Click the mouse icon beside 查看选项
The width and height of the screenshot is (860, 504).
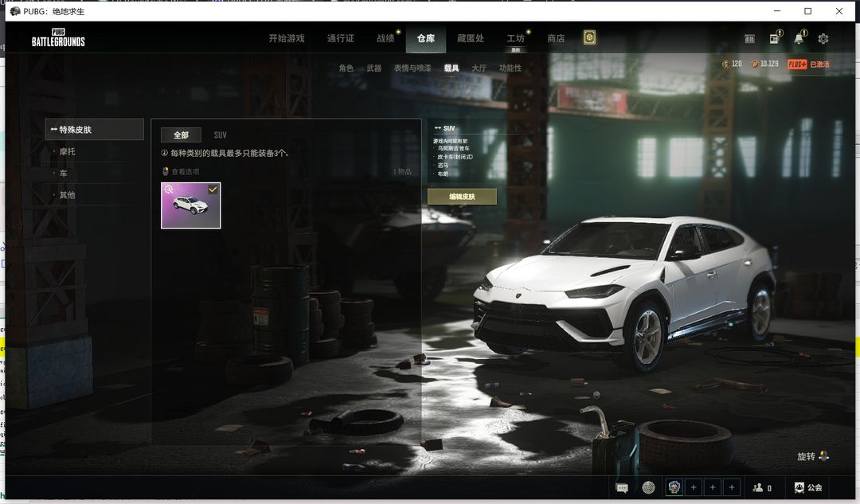coord(165,172)
